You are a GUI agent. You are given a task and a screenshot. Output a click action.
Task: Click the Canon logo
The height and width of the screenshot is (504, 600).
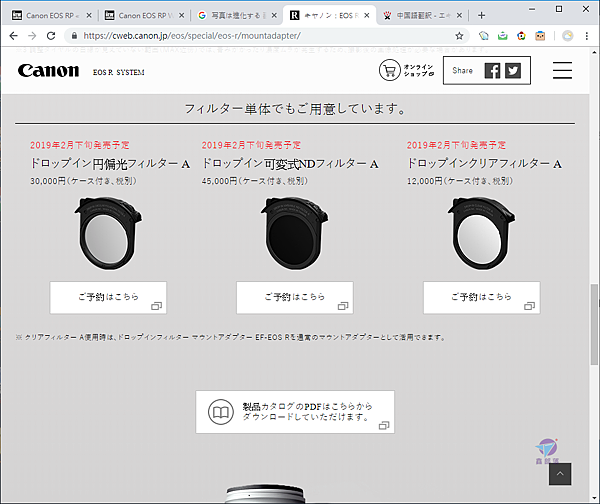(x=48, y=71)
